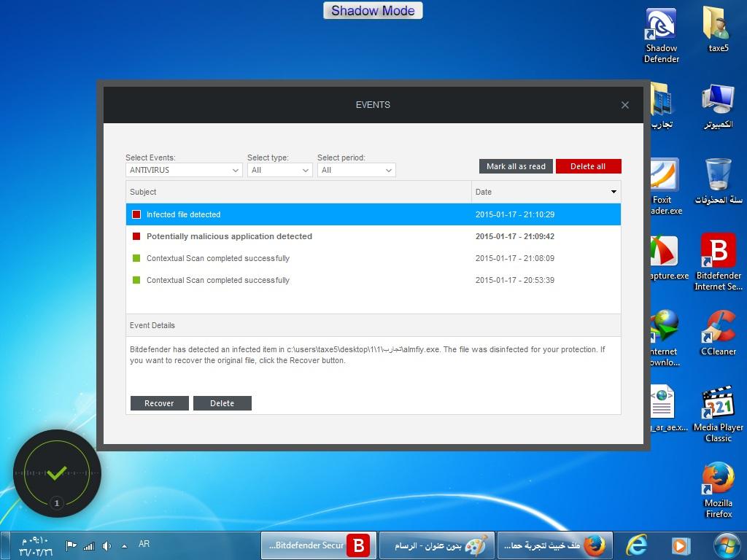Select the Bitdefender Internet Security desktop shortcut

click(719, 262)
